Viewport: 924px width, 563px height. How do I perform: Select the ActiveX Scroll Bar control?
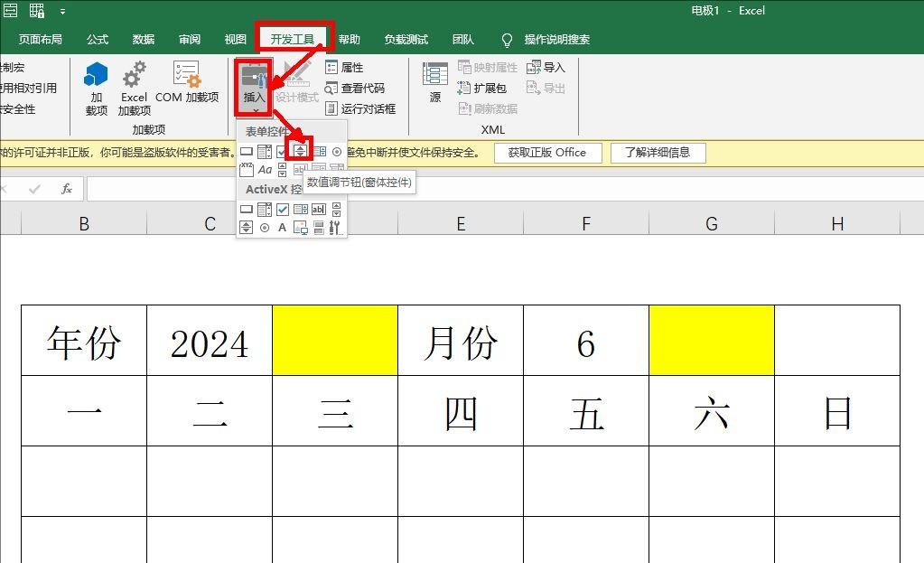(337, 210)
